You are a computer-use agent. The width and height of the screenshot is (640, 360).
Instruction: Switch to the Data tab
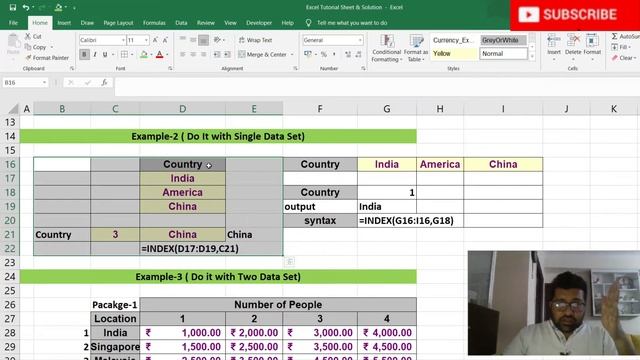coord(181,23)
